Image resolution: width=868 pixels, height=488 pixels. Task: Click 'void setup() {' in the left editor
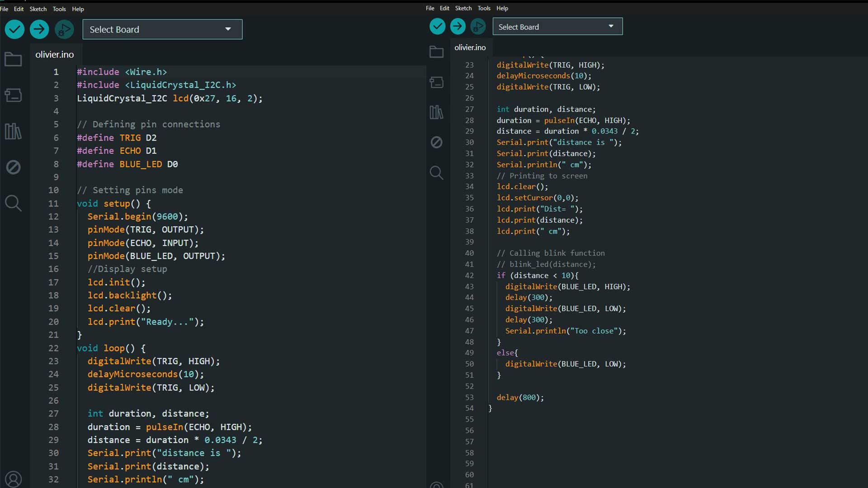114,204
